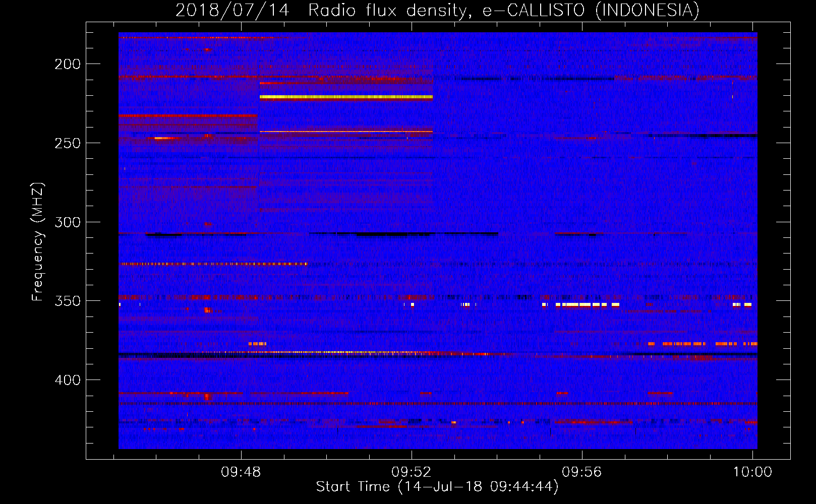Click the 09:56 time tick label
Image resolution: width=816 pixels, height=504 pixels.
[582, 472]
